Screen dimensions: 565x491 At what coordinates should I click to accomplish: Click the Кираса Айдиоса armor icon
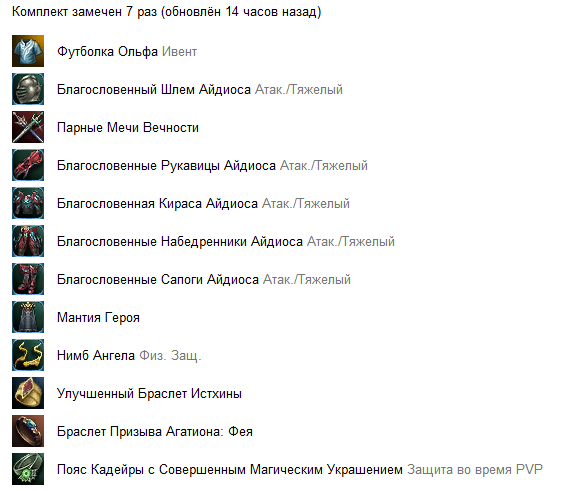point(28,203)
